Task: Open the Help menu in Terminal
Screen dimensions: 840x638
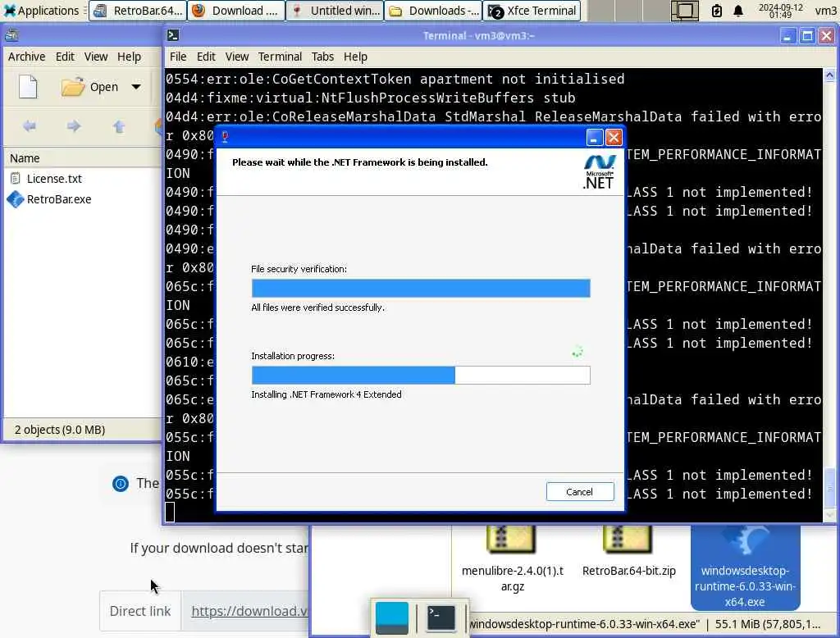Action: (355, 57)
